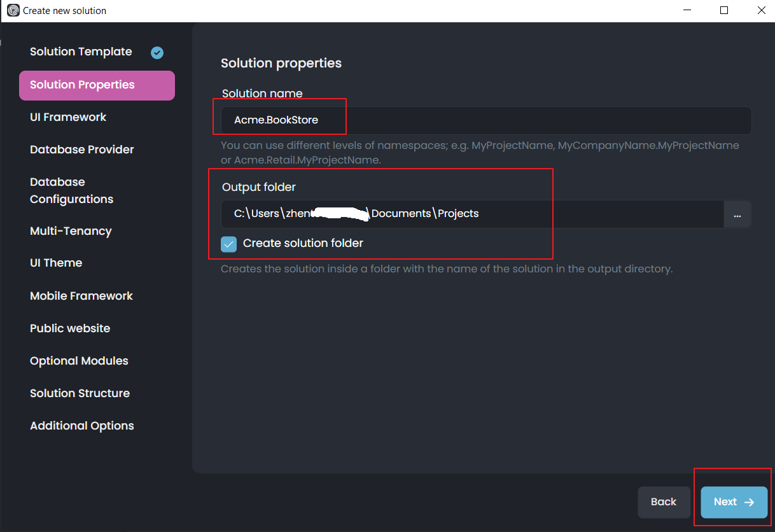Viewport: 775px width, 532px height.
Task: Uncheck the Create solution folder checkbox
Action: (228, 244)
